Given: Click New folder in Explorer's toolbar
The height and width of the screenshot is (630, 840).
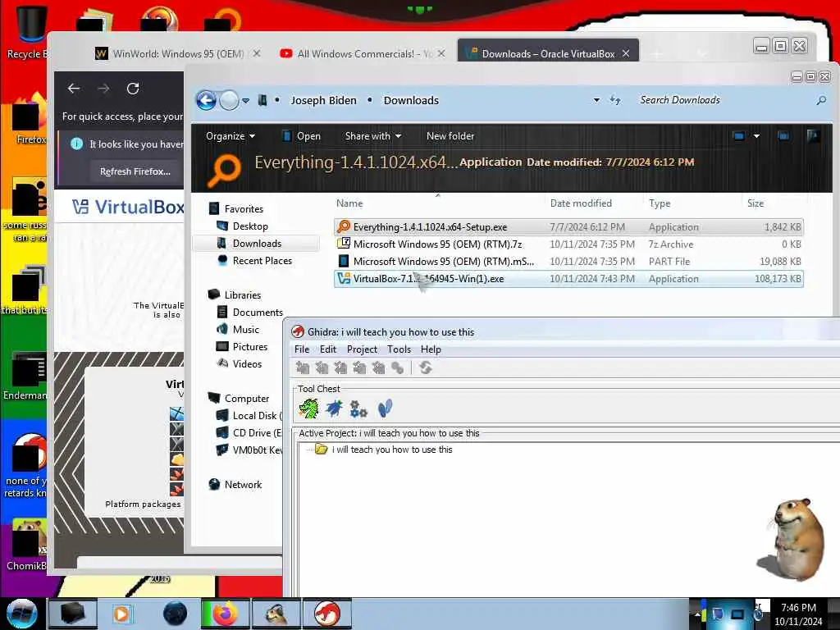Looking at the screenshot, I should (x=450, y=136).
